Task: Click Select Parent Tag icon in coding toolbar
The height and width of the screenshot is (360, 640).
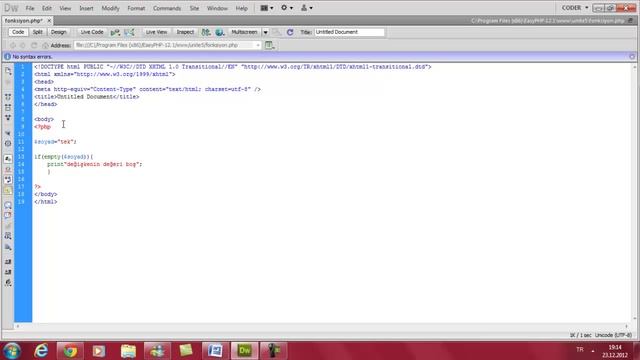Action: [x=8, y=133]
